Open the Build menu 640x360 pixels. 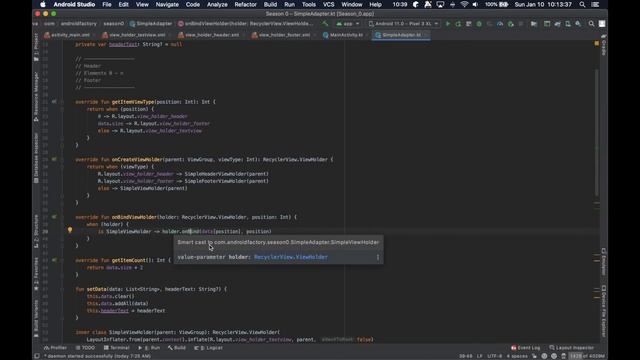pos(270,4)
